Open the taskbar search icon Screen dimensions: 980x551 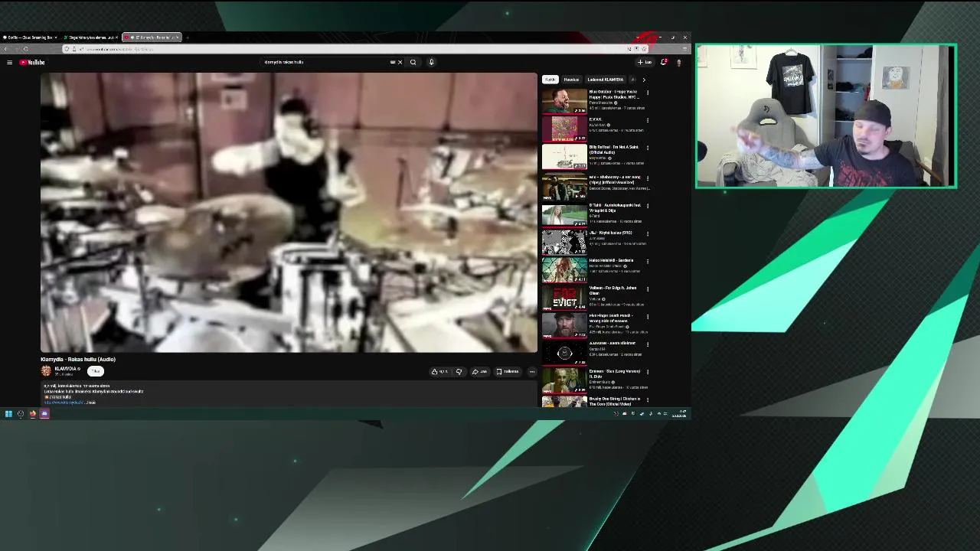21,414
